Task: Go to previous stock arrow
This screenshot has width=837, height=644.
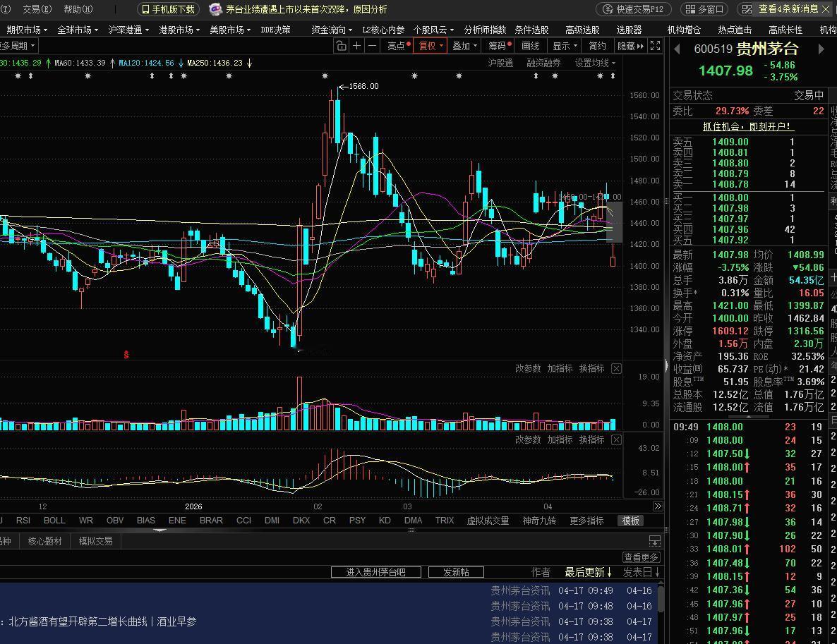Action: [x=678, y=49]
